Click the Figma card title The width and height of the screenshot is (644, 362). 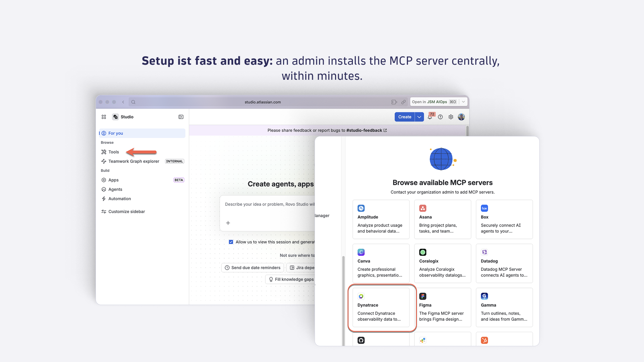[425, 305]
